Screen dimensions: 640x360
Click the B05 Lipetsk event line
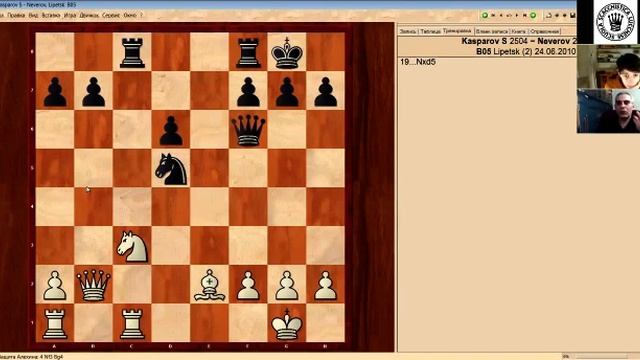[x=526, y=51]
